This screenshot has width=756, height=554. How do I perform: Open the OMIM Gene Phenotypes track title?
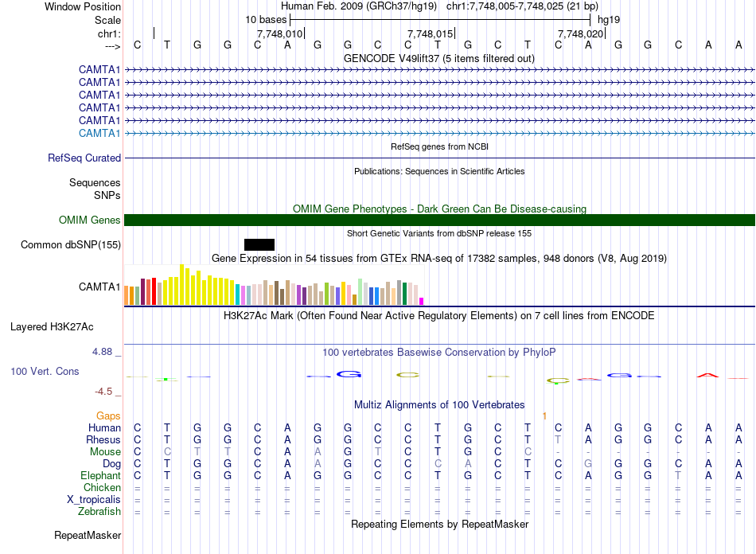pos(439,209)
